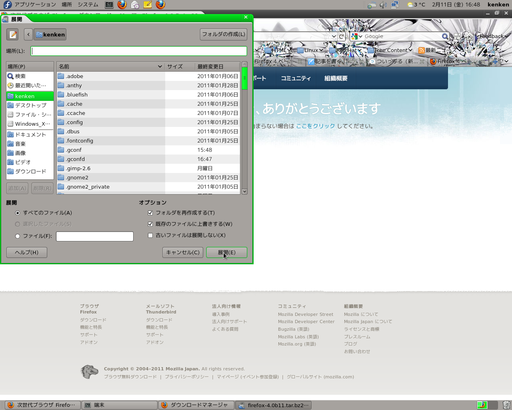Open the 組織概要 item on the Mozilla page
The image size is (512, 410).
point(336,78)
